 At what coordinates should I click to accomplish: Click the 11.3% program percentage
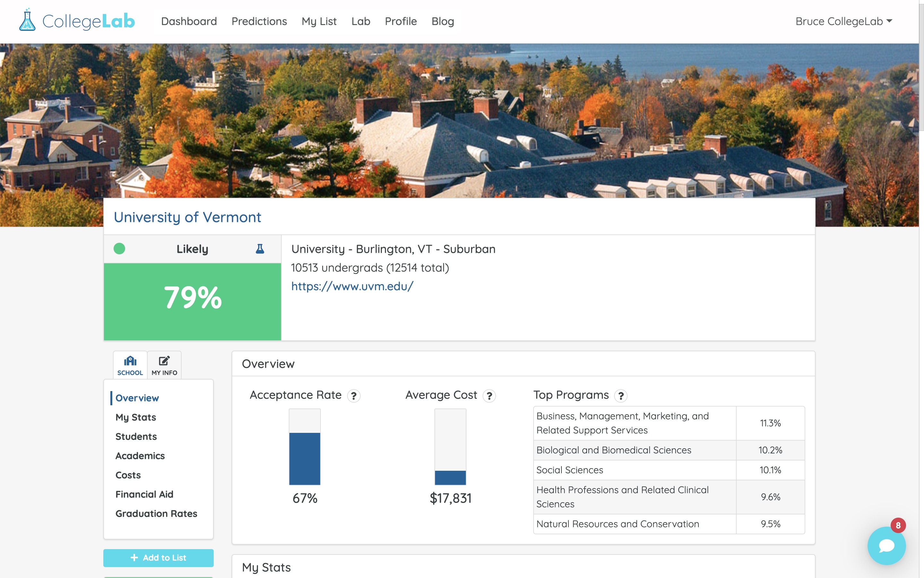tap(770, 423)
